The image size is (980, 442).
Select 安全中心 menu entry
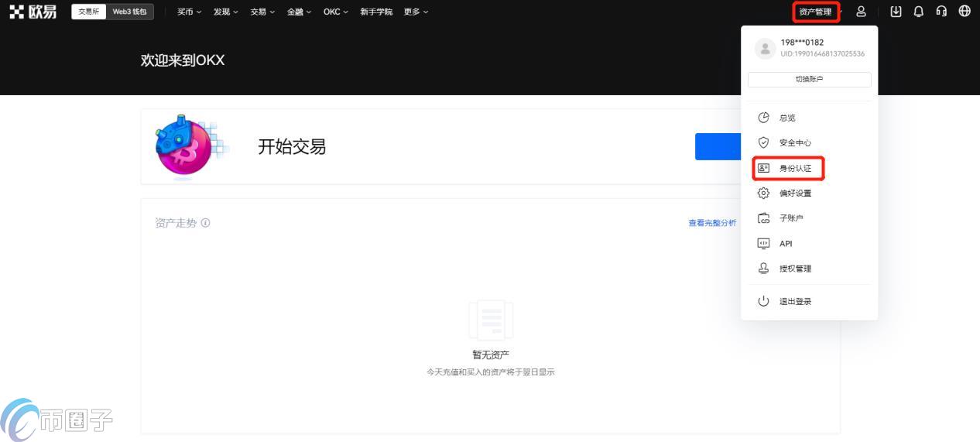[809, 142]
